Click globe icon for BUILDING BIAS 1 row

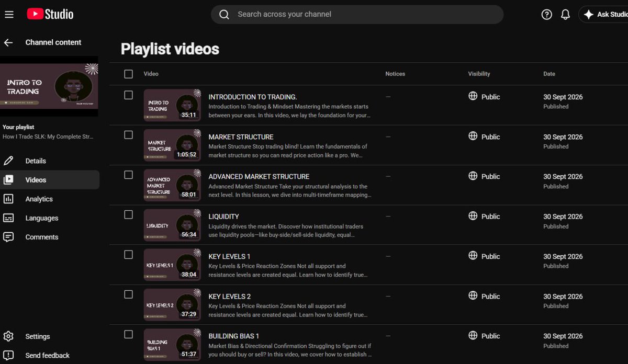click(473, 335)
